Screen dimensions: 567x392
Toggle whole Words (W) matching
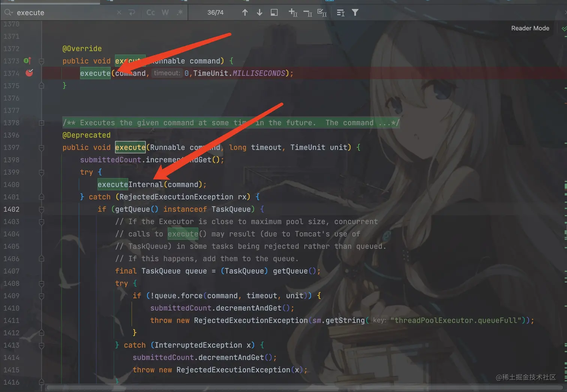tap(165, 13)
